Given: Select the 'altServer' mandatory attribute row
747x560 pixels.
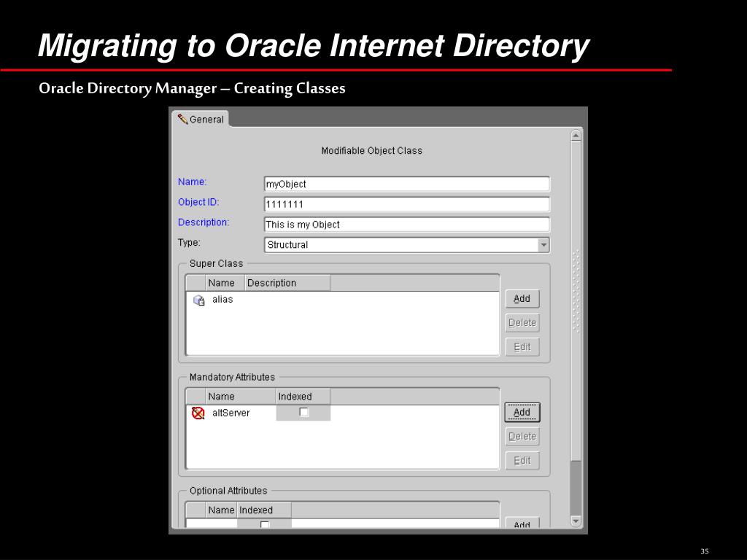Looking at the screenshot, I should pyautogui.click(x=343, y=413).
